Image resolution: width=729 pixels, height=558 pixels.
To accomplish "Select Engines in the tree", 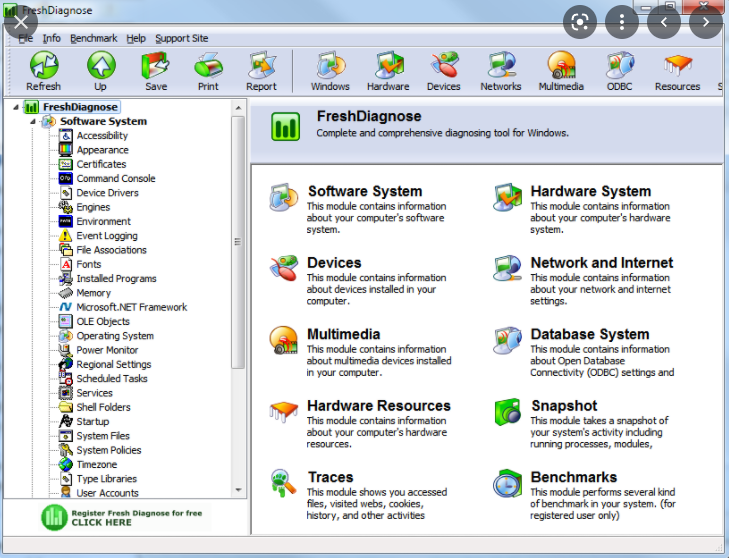I will (x=93, y=207).
